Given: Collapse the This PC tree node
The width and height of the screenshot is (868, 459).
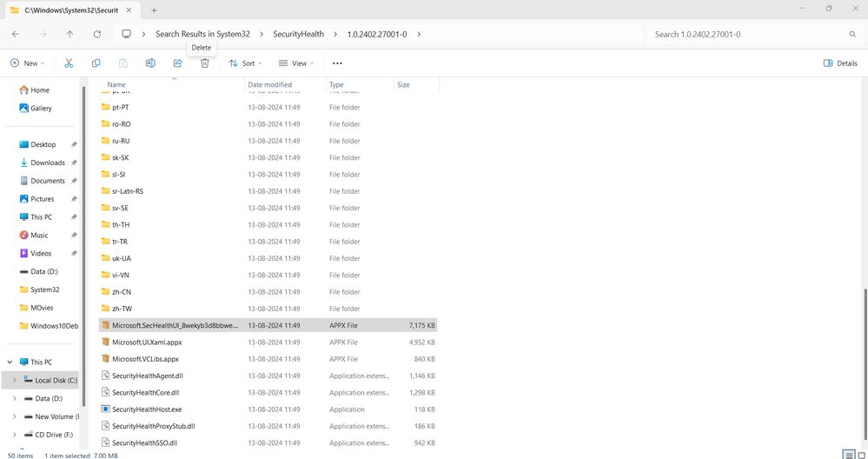Looking at the screenshot, I should [10, 363].
